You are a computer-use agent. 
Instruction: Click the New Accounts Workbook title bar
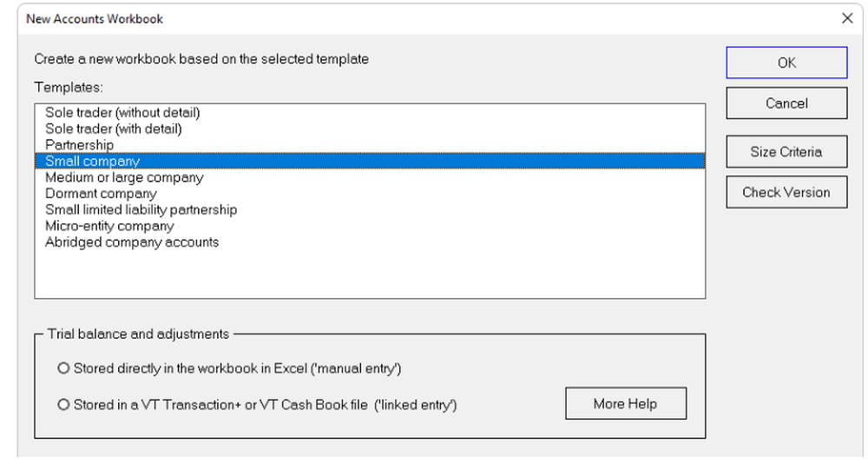tap(347, 18)
